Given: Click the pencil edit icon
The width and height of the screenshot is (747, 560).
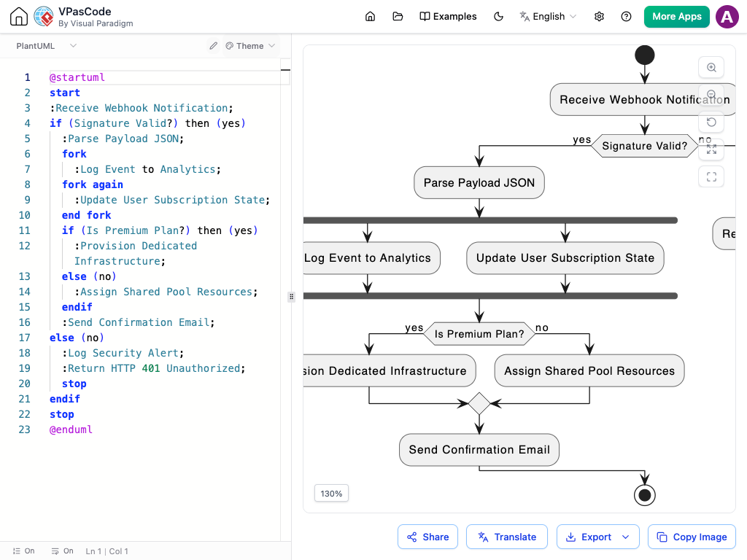Looking at the screenshot, I should click(214, 46).
